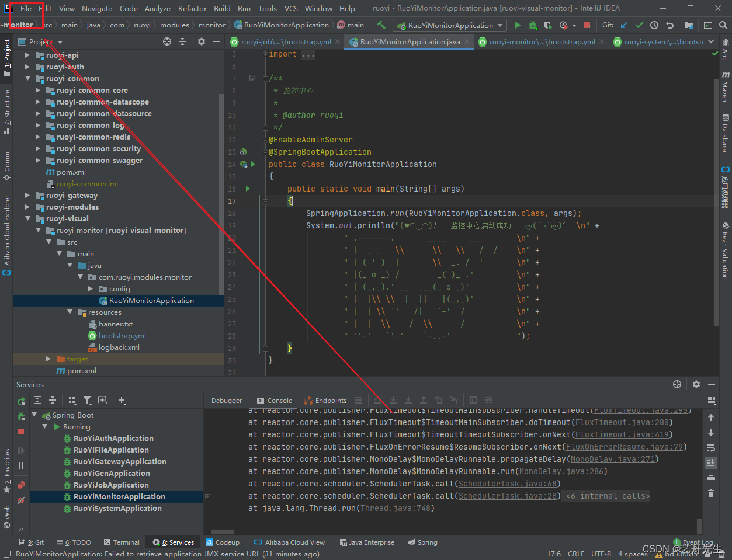View breakpoints red circles icon

[x=21, y=485]
